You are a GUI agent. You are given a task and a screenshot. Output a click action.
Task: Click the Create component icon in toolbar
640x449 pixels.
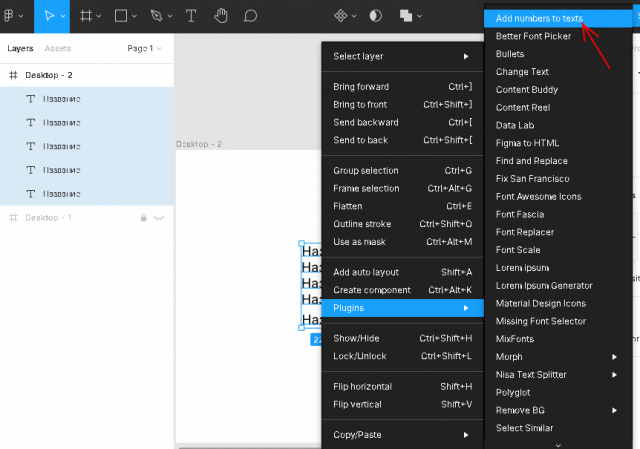click(x=340, y=16)
